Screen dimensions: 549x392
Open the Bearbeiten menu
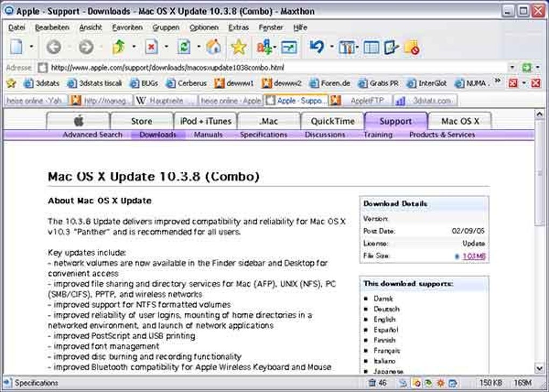pos(52,27)
